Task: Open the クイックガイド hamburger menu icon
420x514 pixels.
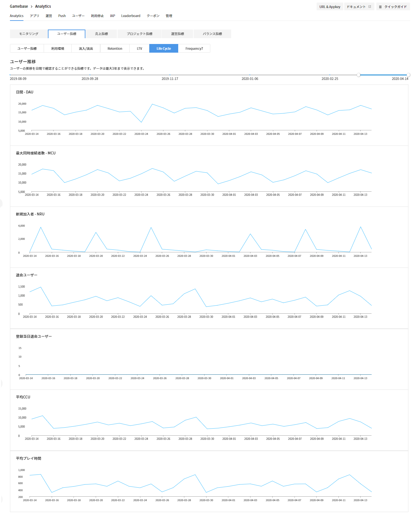Action: (x=380, y=7)
